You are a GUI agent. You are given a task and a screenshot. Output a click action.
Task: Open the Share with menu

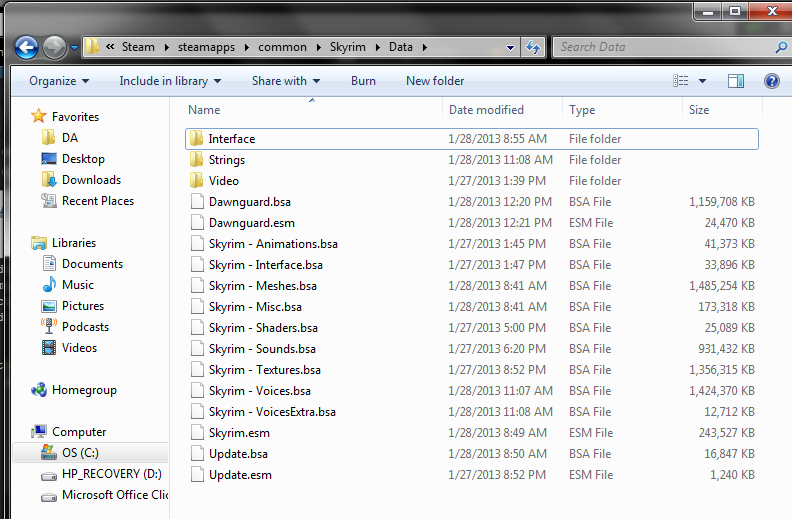286,81
